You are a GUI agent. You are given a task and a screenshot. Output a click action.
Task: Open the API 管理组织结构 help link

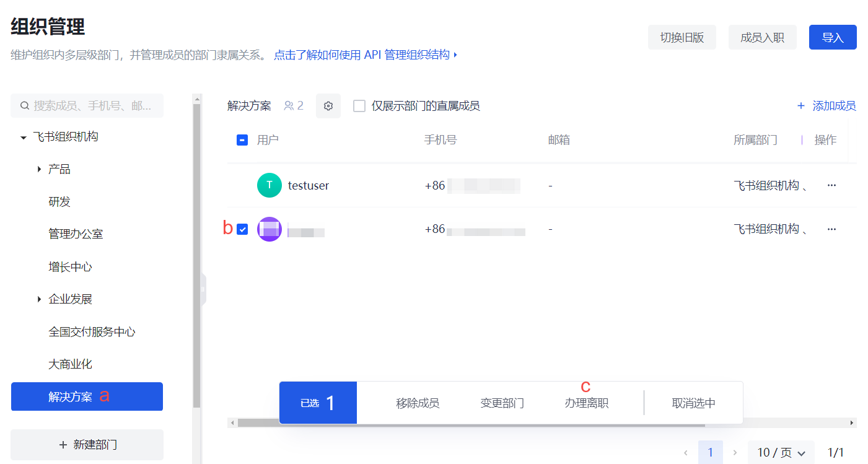tap(364, 55)
